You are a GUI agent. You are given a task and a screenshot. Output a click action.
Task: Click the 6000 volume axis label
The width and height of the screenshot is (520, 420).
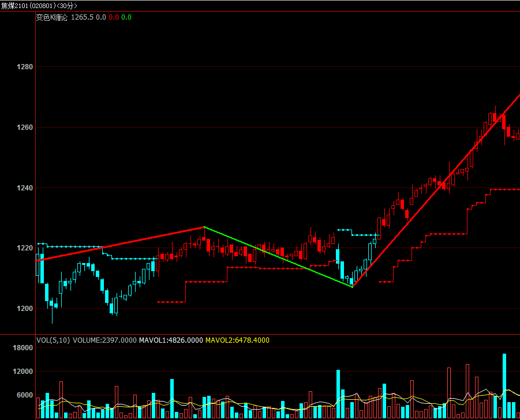25,395
